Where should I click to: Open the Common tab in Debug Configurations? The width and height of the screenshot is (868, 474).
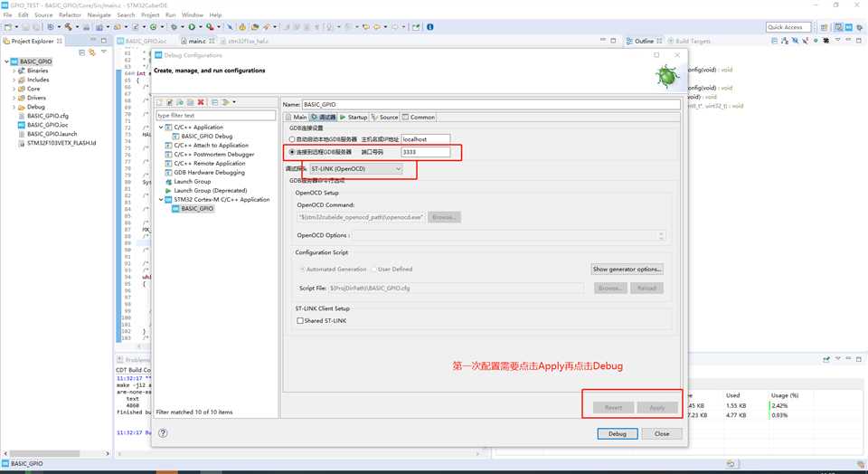[x=419, y=117]
